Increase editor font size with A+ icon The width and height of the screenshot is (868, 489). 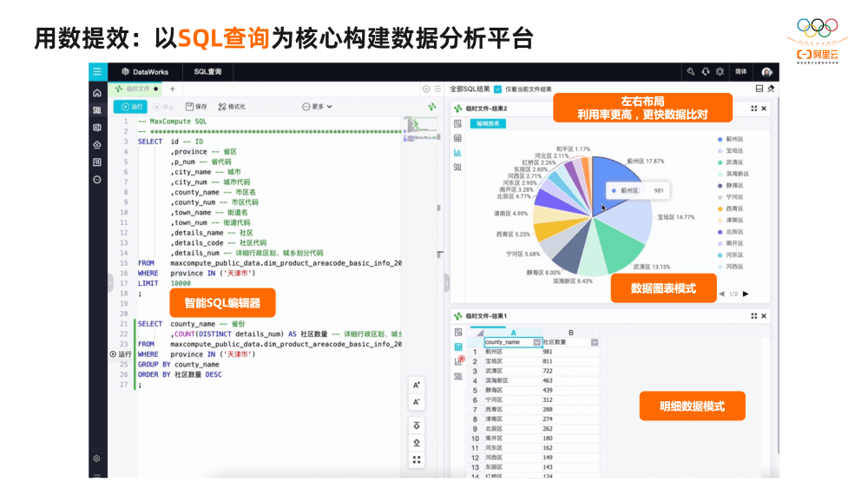click(x=418, y=385)
